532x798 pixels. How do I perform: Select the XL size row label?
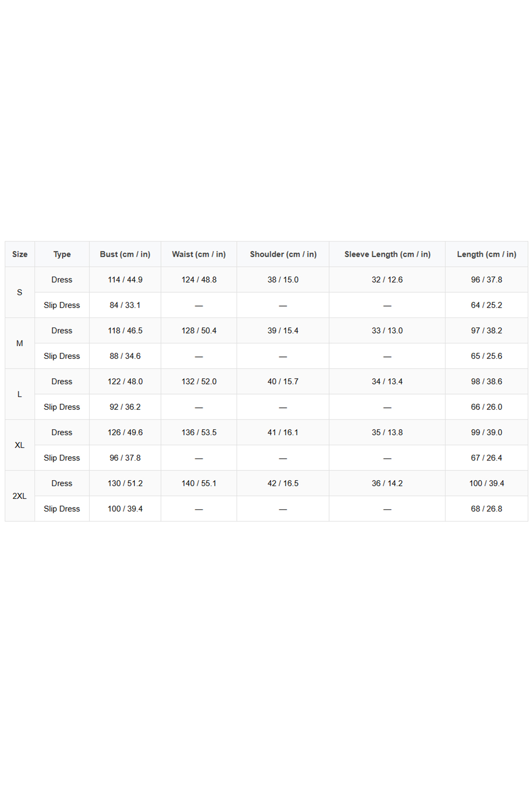[x=20, y=445]
